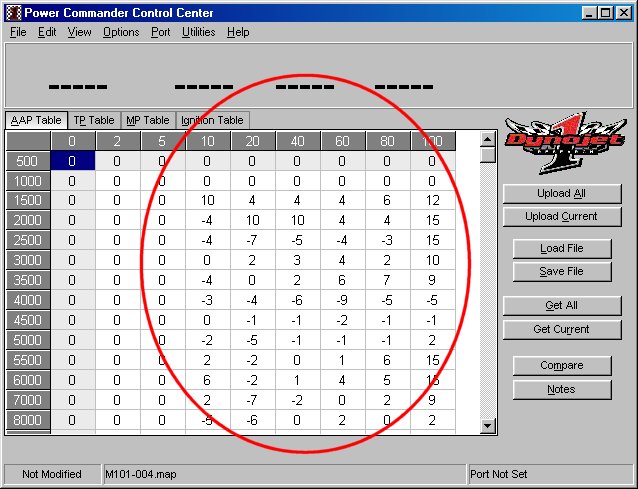
Task: Select cell -6 in 8000 row, column 20
Action: click(252, 420)
